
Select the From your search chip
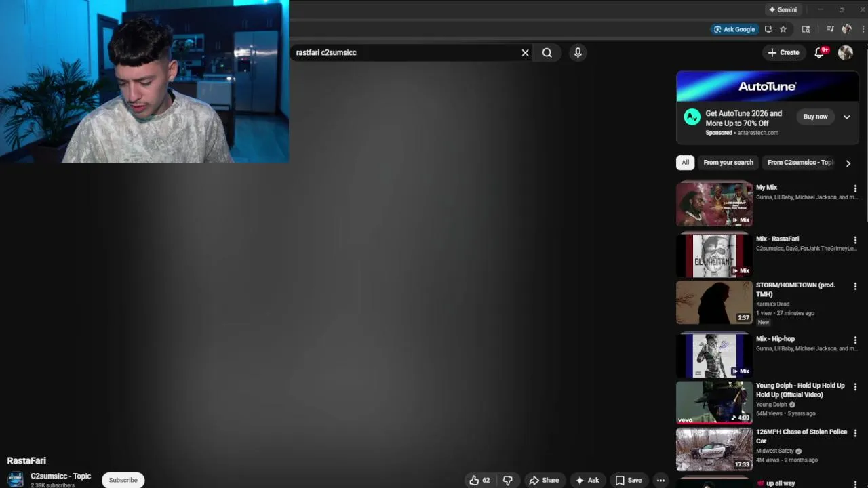coord(728,163)
